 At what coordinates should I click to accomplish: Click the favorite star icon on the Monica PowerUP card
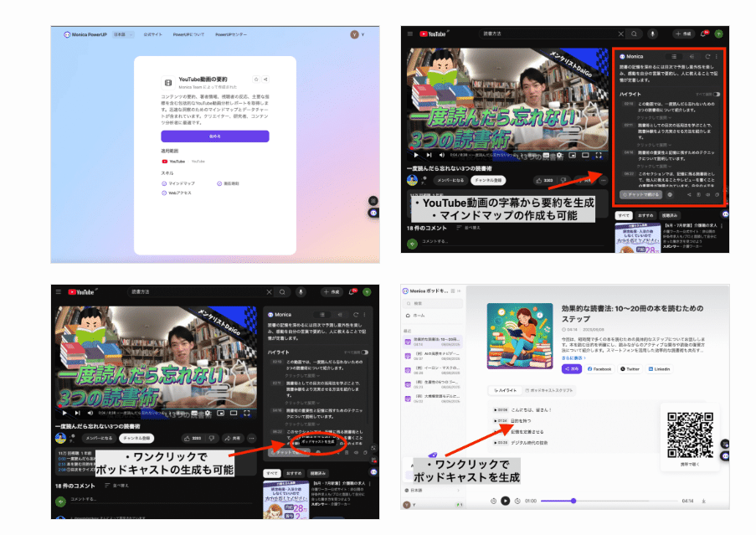(256, 79)
